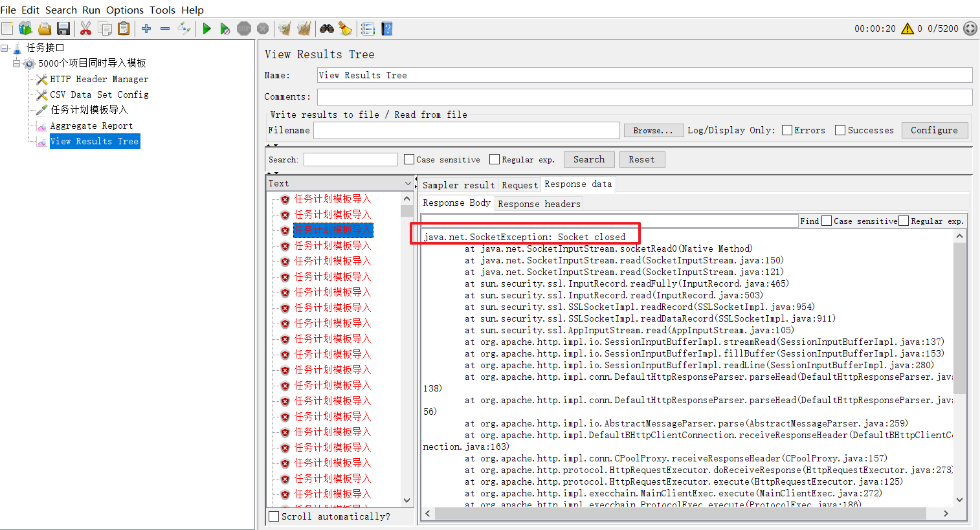Start the test with the green Start icon
This screenshot has width=980, height=530.
(x=206, y=28)
